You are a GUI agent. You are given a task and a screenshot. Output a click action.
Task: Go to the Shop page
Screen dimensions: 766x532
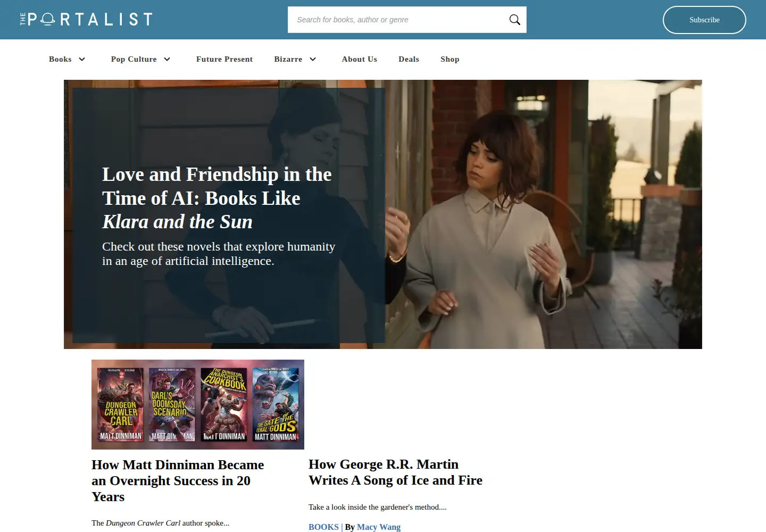click(x=450, y=59)
